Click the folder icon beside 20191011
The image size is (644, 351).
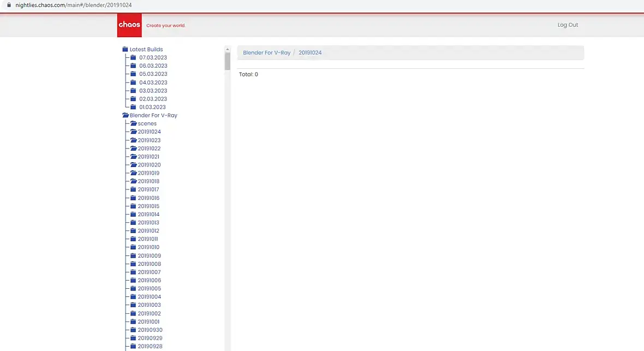tap(133, 239)
